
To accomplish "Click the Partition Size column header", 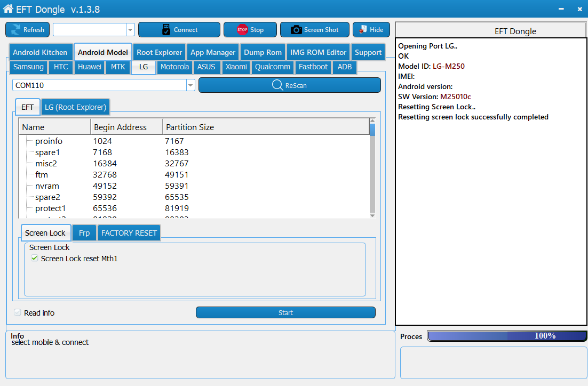I will tap(266, 127).
